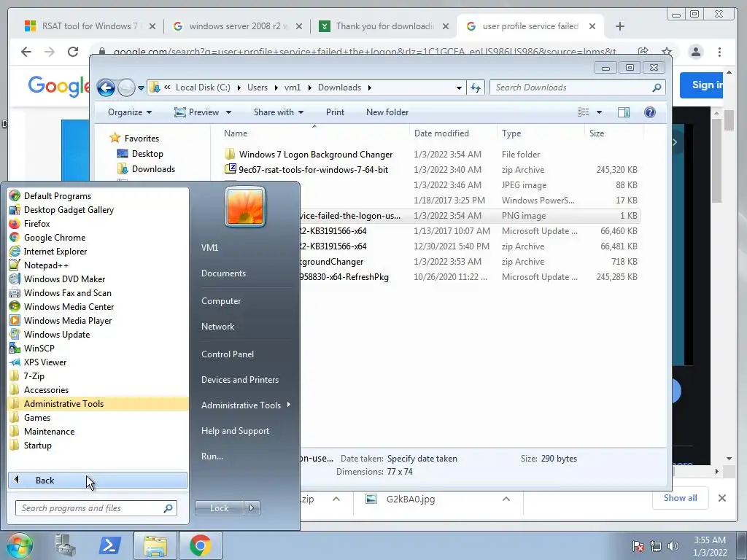Open Documents from Start menu right pane
The height and width of the screenshot is (560, 747).
(x=223, y=273)
